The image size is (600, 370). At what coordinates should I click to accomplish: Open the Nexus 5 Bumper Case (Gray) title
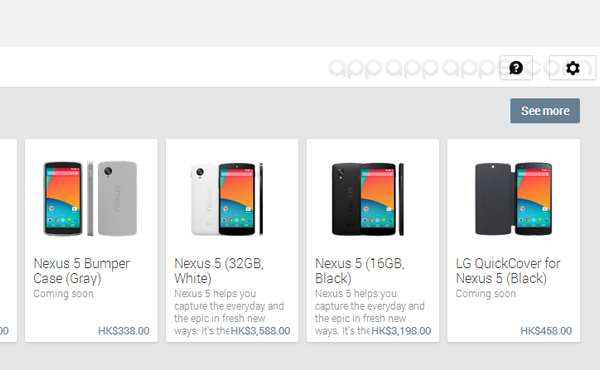[x=82, y=271]
